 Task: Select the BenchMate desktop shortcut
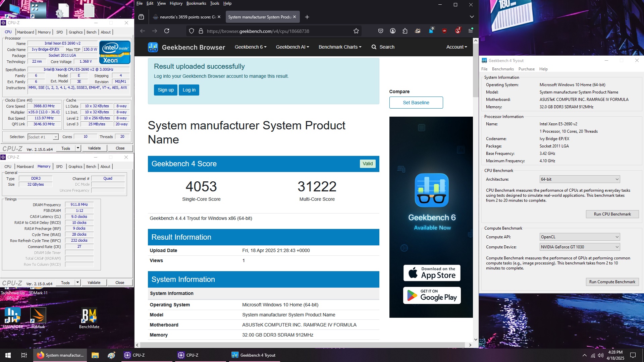pyautogui.click(x=89, y=318)
